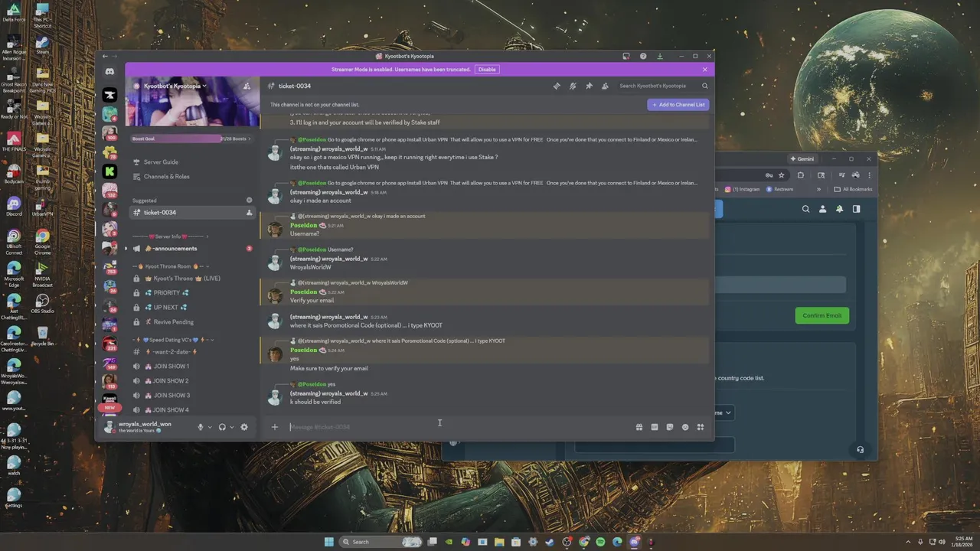Open Discord Help question-mark icon
The image size is (980, 551).
[x=643, y=56]
